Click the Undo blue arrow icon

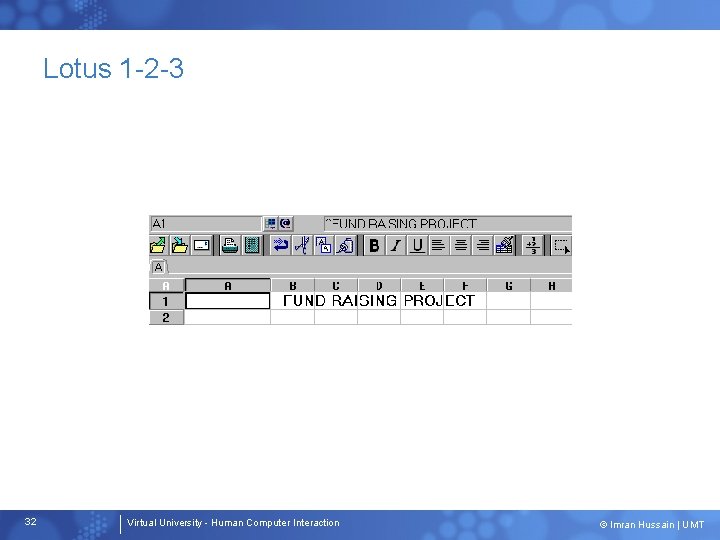tap(280, 245)
